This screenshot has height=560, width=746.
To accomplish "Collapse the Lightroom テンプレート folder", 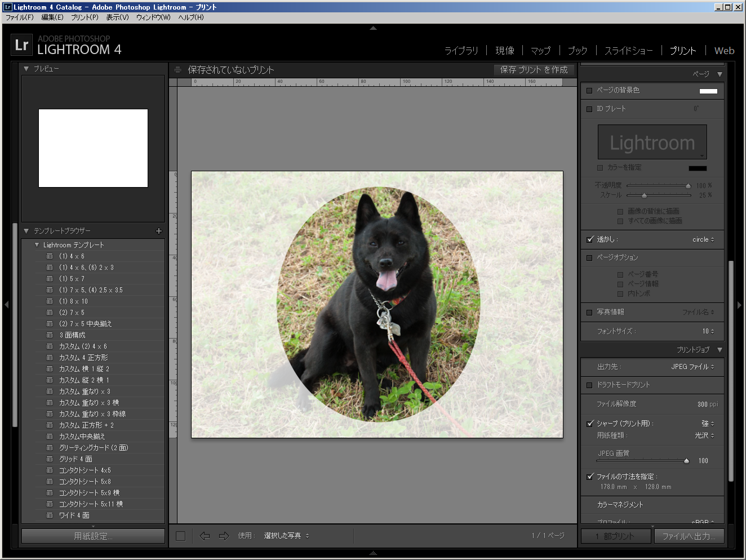I will click(37, 245).
